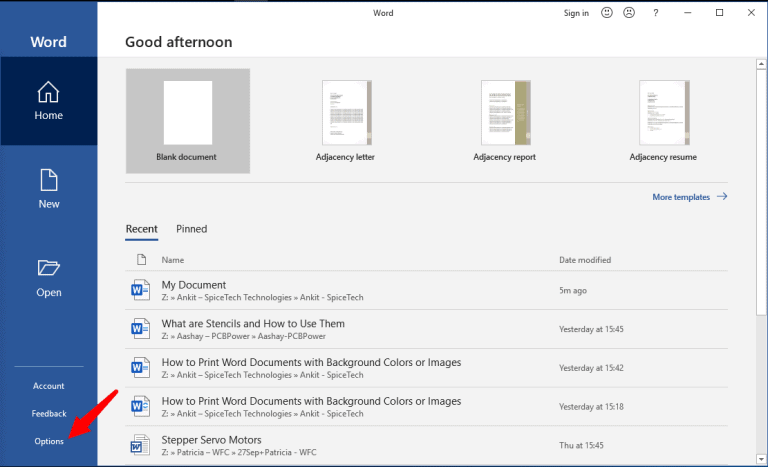Click the '5m ago' date entry
The width and height of the screenshot is (768, 467).
pyautogui.click(x=573, y=291)
